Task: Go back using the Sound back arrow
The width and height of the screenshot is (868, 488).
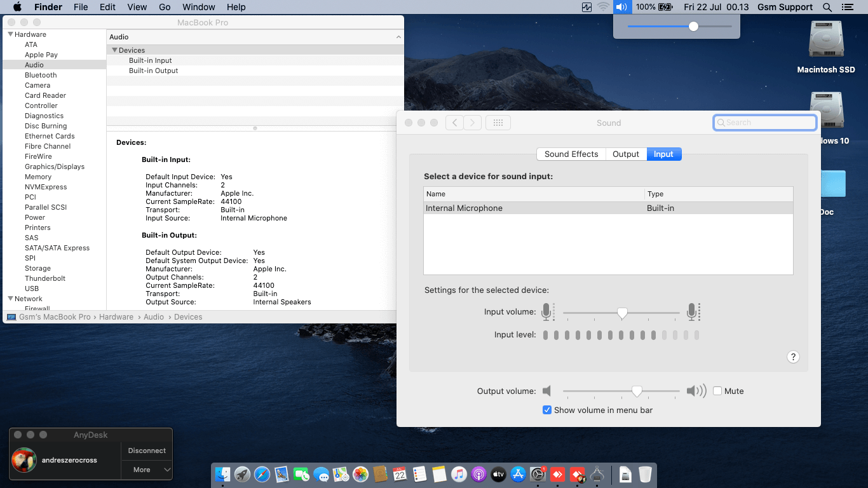Action: coord(454,123)
